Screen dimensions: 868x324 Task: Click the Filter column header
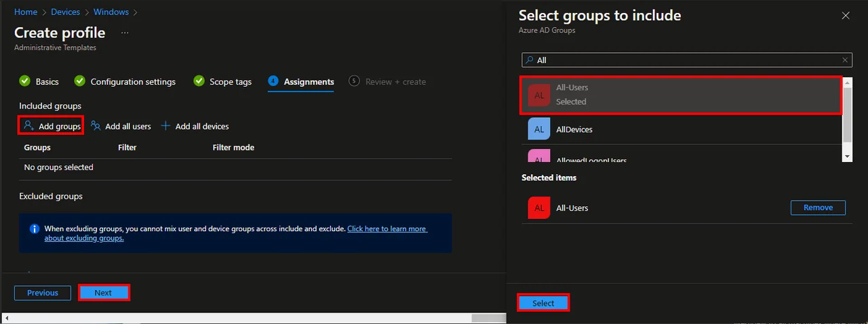click(x=127, y=147)
